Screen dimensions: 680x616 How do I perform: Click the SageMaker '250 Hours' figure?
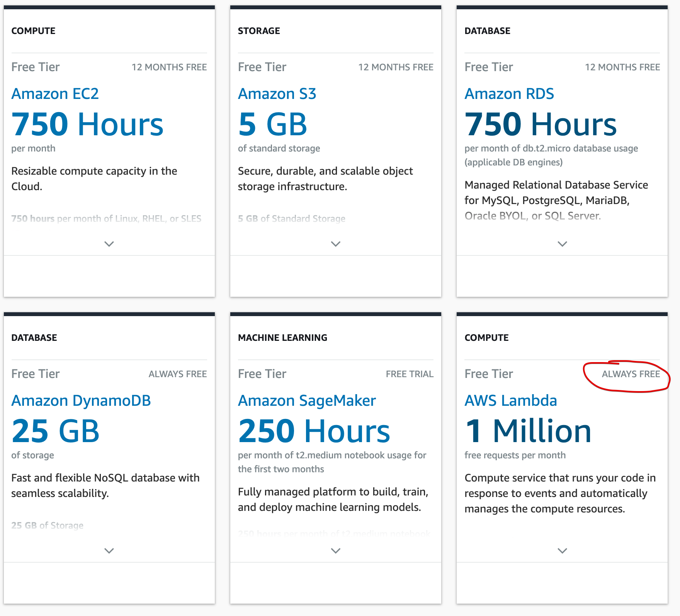coord(314,431)
